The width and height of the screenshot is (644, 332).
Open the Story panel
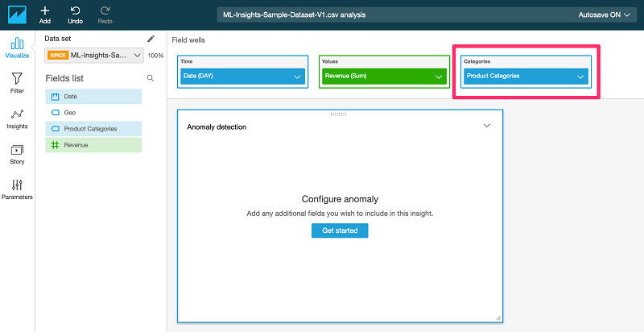pyautogui.click(x=17, y=154)
